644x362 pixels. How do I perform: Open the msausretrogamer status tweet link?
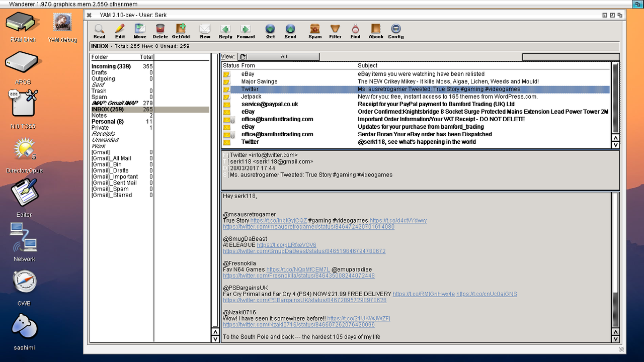pos(309,227)
